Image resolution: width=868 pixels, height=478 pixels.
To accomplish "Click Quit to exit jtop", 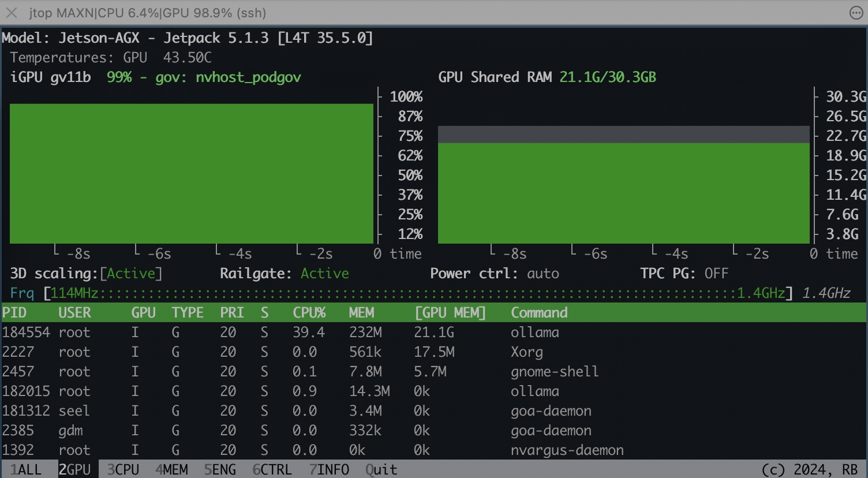I will point(381,469).
